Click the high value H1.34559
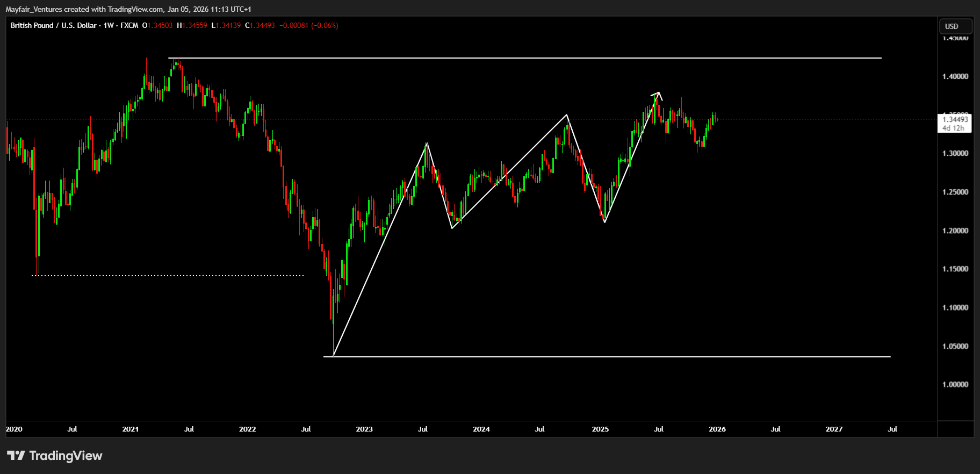Viewport: 980px width, 474px height. point(192,25)
